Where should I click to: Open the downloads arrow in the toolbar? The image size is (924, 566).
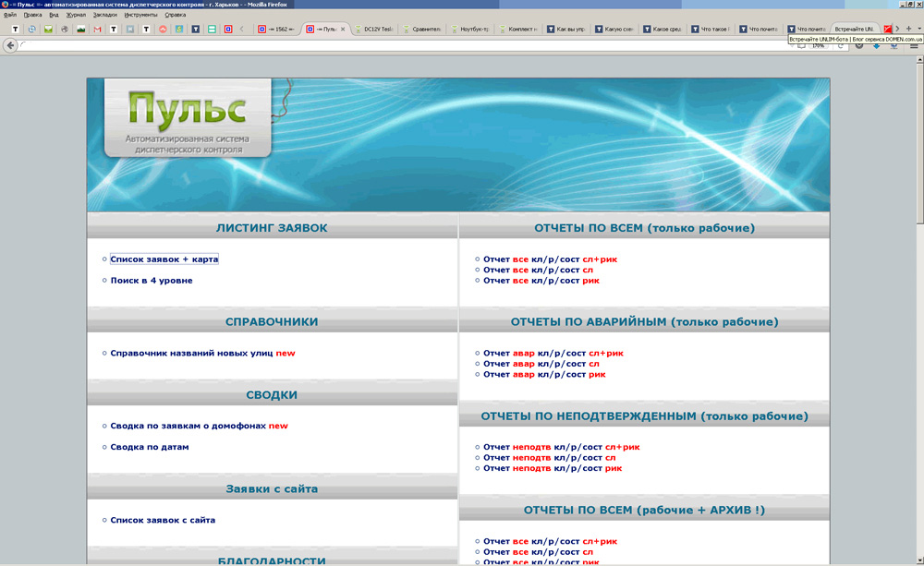[877, 45]
